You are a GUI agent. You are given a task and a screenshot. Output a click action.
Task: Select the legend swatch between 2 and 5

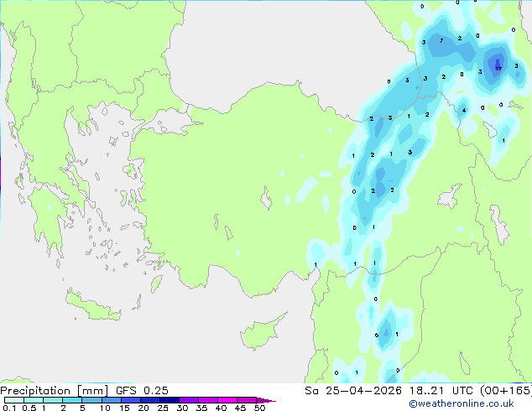click(x=72, y=400)
